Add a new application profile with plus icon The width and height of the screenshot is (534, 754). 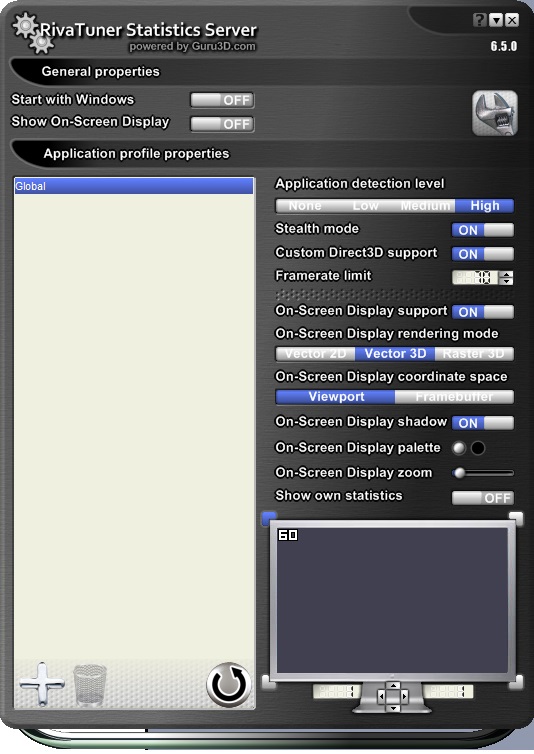42,684
